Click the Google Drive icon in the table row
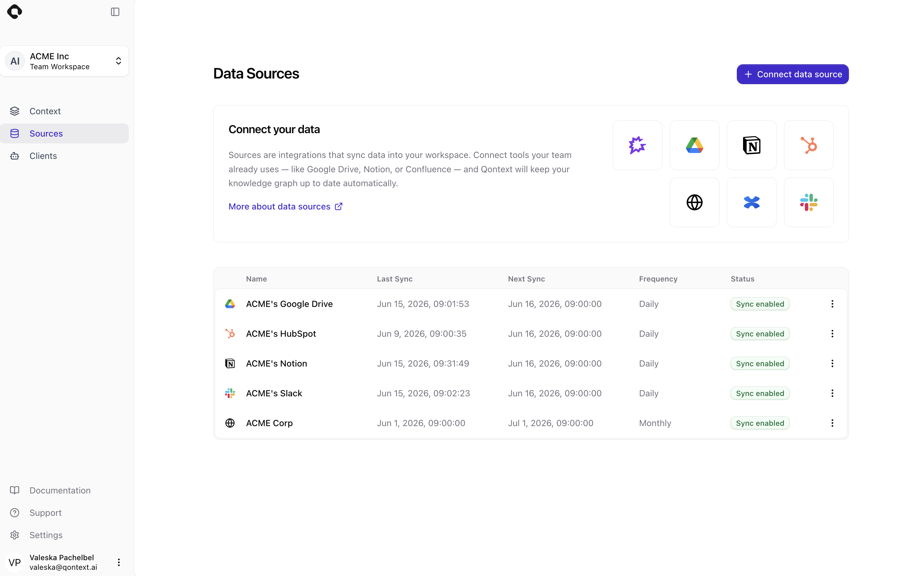The image size is (924, 576). click(x=230, y=304)
